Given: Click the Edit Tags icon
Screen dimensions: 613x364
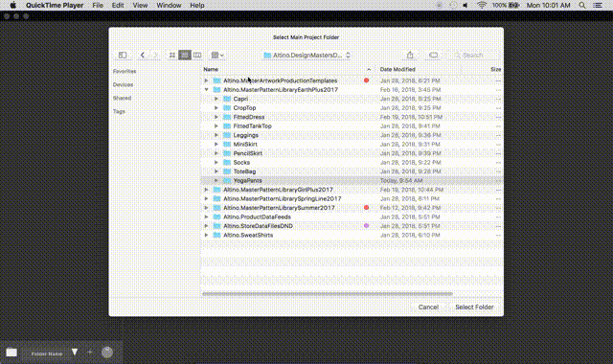Looking at the screenshot, I should click(x=433, y=56).
